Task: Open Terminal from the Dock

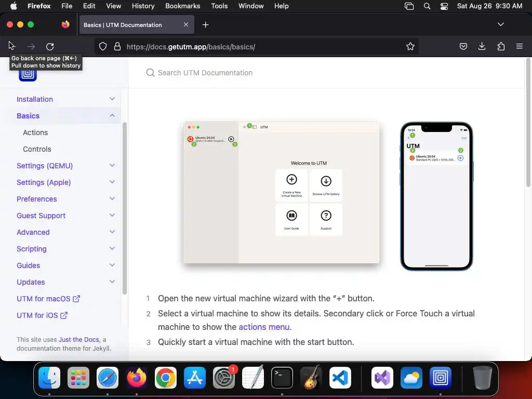Action: [282, 378]
